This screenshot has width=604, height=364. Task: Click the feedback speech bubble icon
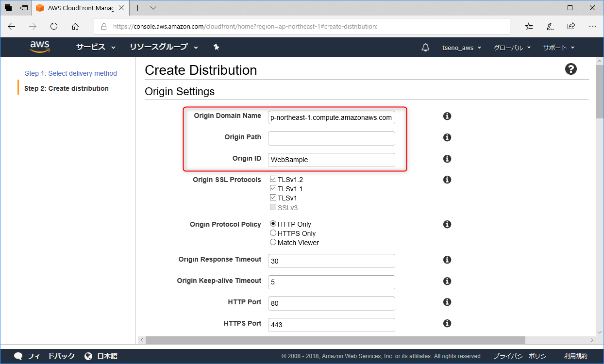pos(18,356)
